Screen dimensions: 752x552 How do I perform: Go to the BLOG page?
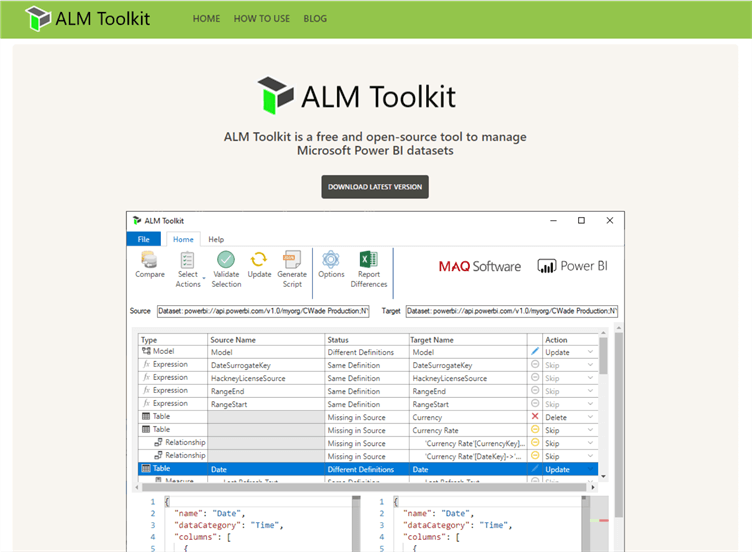coord(315,19)
